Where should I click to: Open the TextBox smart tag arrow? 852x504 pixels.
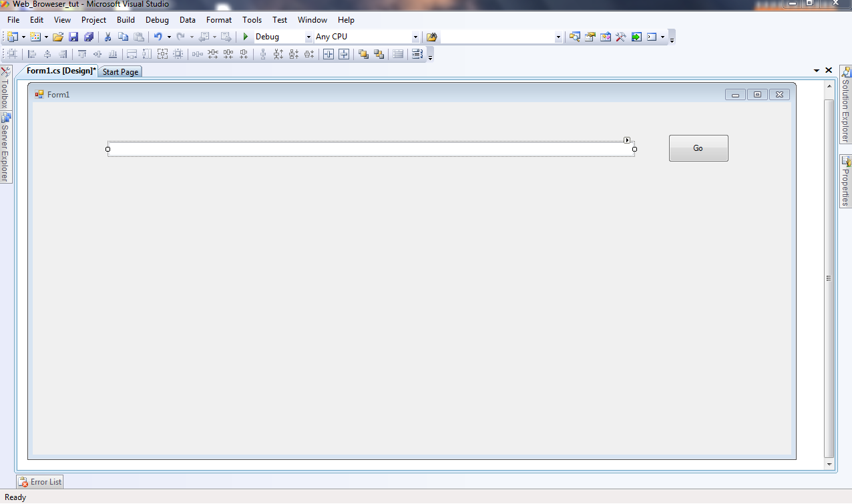[627, 140]
